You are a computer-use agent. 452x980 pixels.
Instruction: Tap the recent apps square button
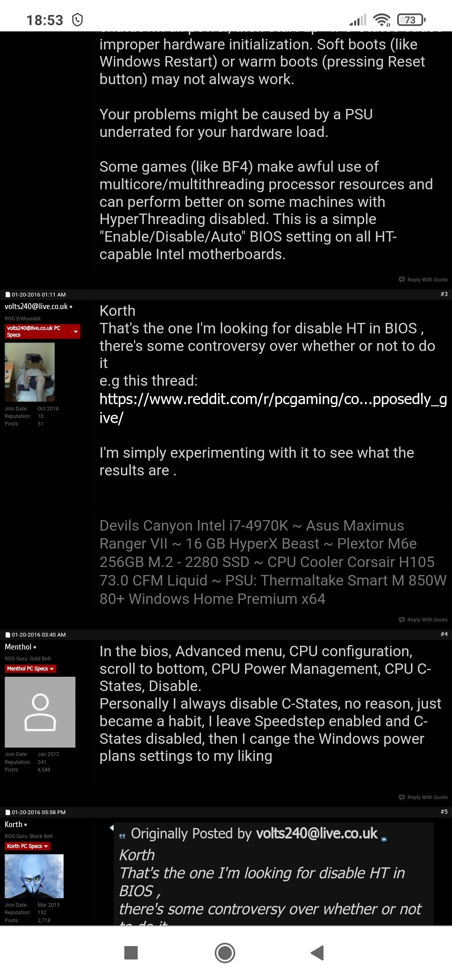131,953
